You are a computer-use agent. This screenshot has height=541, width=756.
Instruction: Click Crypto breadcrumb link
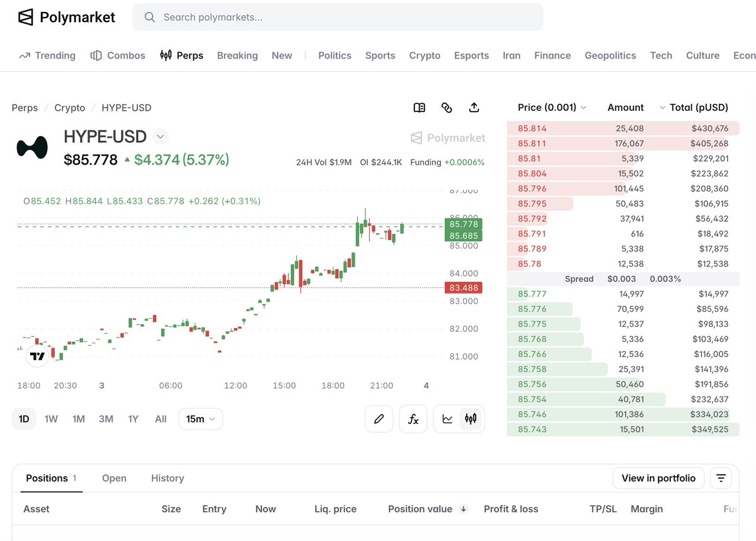tap(69, 108)
